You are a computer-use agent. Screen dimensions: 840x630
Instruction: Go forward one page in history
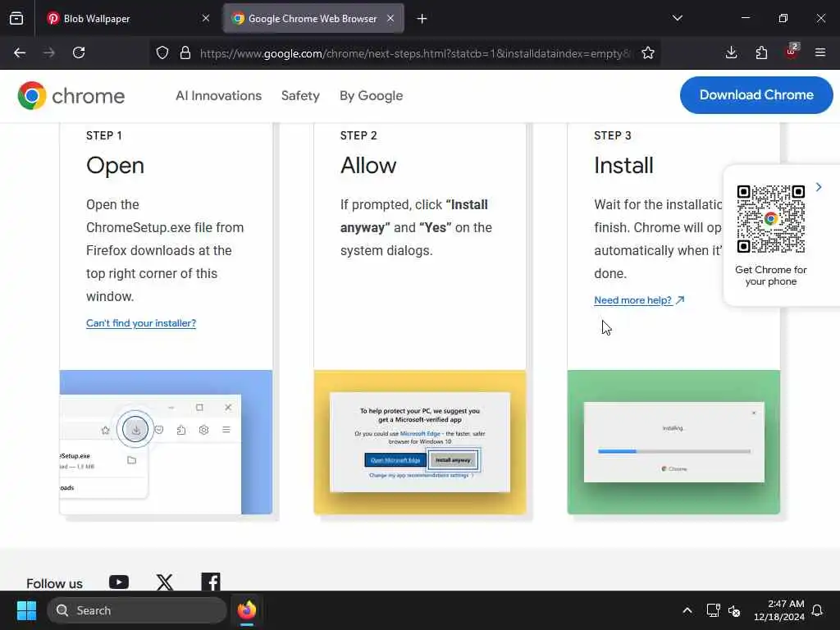pyautogui.click(x=49, y=52)
